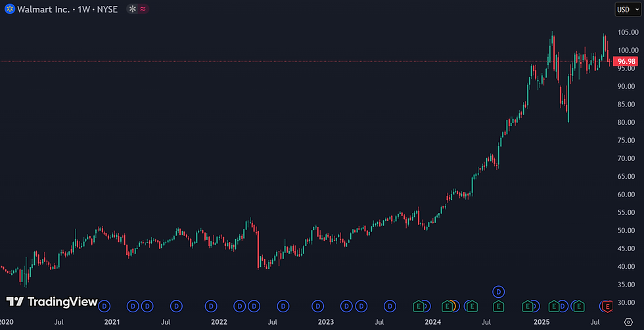Viewport: 644px width, 330px height.
Task: Open the green earnings marker from November 2023
Action: (419, 306)
